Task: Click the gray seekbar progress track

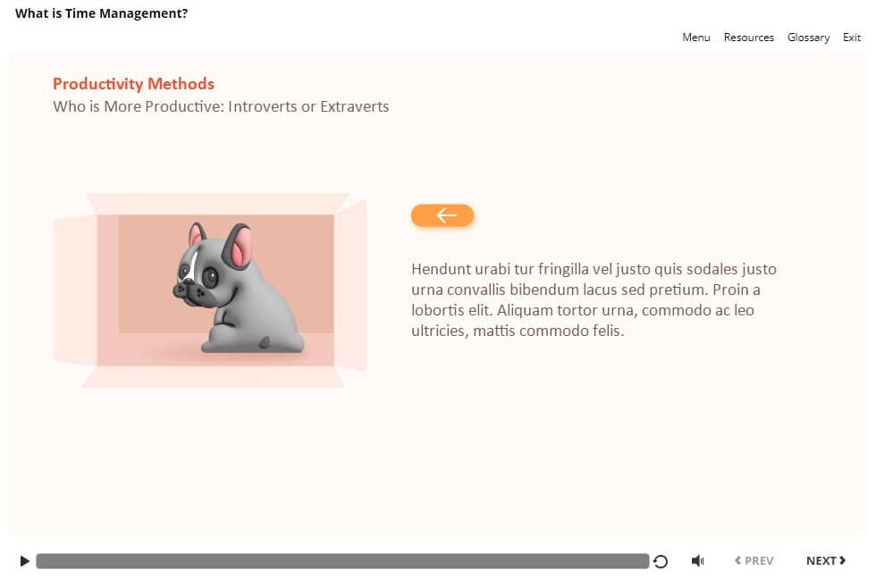Action: (342, 561)
